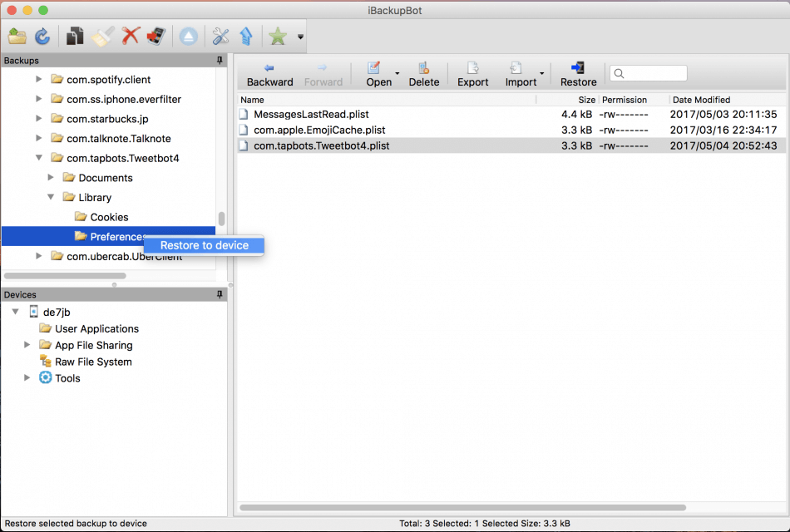Click the Delete button in file toolbar

click(424, 75)
